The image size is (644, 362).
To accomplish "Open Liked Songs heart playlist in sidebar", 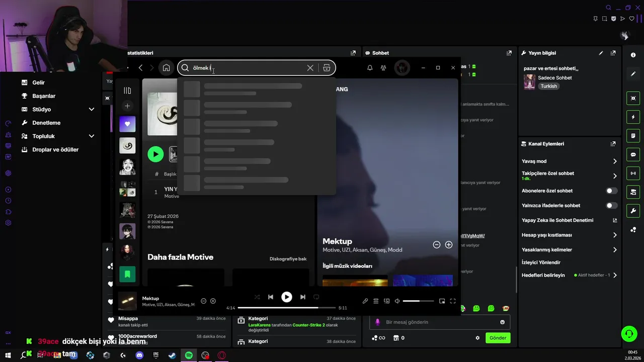I will (127, 124).
